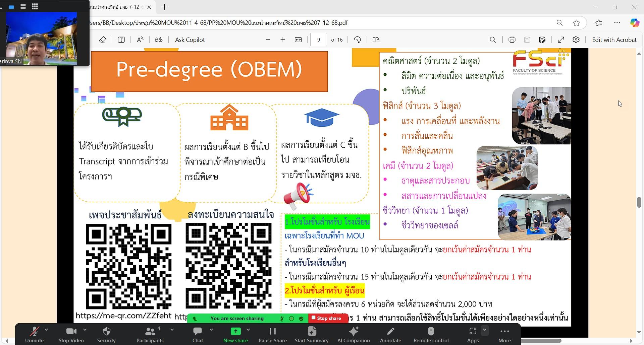644x345 pixels.
Task: Click the PDF find search icon
Action: tap(493, 40)
